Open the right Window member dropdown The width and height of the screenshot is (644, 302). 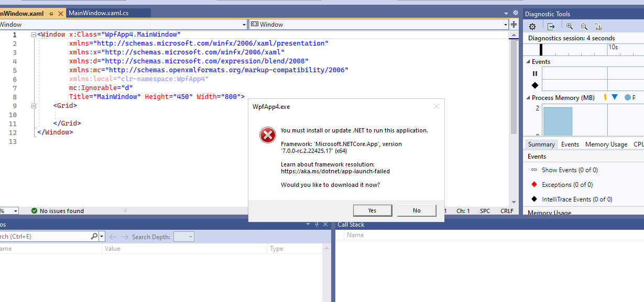coord(506,25)
